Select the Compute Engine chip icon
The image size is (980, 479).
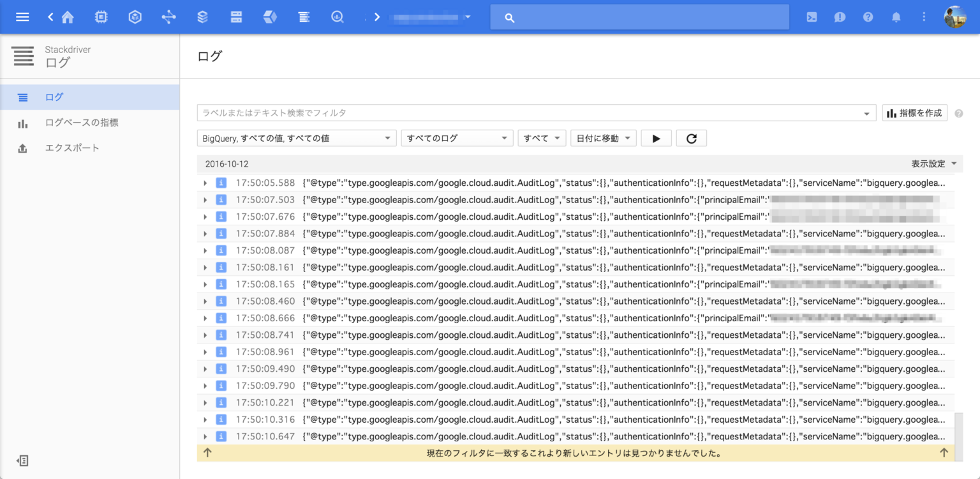point(101,17)
